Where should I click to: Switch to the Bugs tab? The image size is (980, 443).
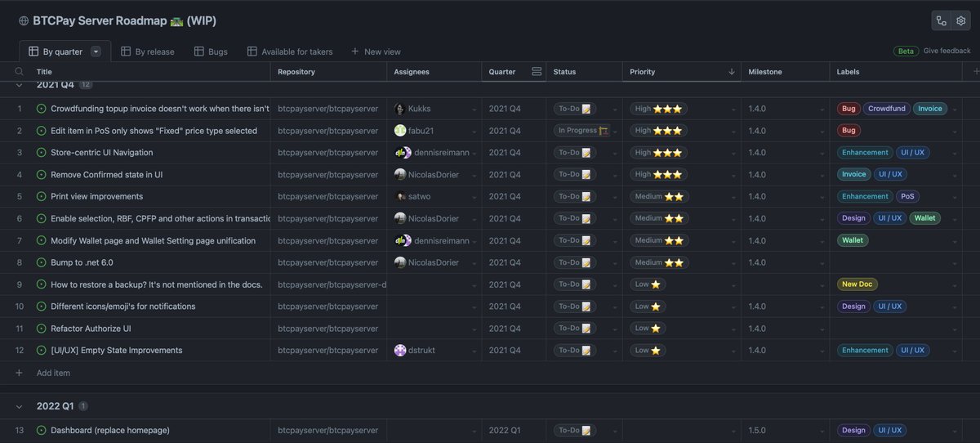click(x=212, y=51)
